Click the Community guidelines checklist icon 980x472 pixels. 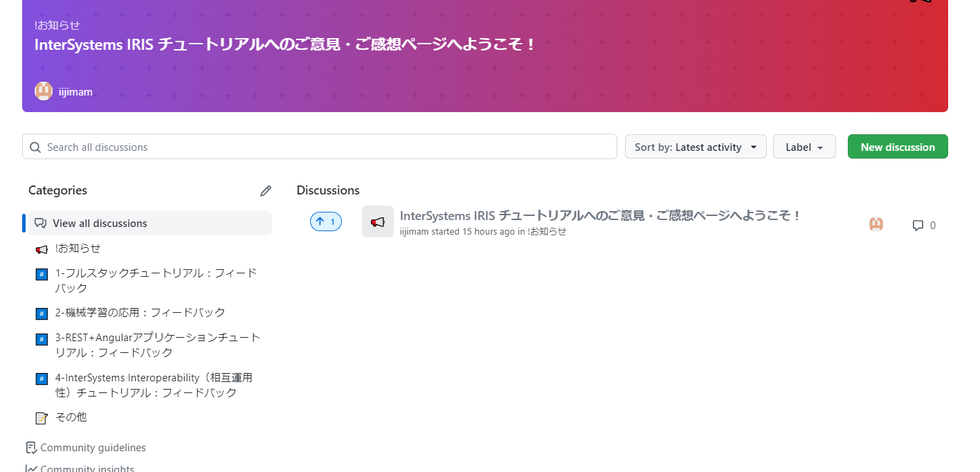tap(31, 448)
